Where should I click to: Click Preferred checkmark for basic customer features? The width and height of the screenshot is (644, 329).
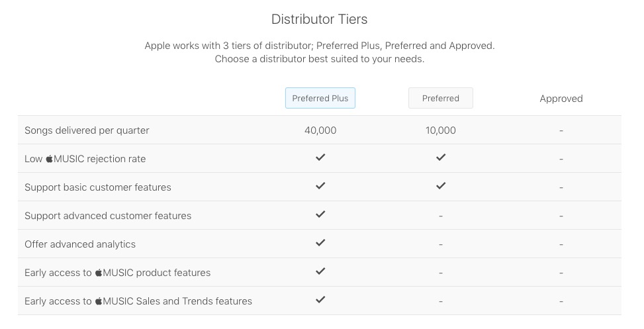tap(441, 185)
